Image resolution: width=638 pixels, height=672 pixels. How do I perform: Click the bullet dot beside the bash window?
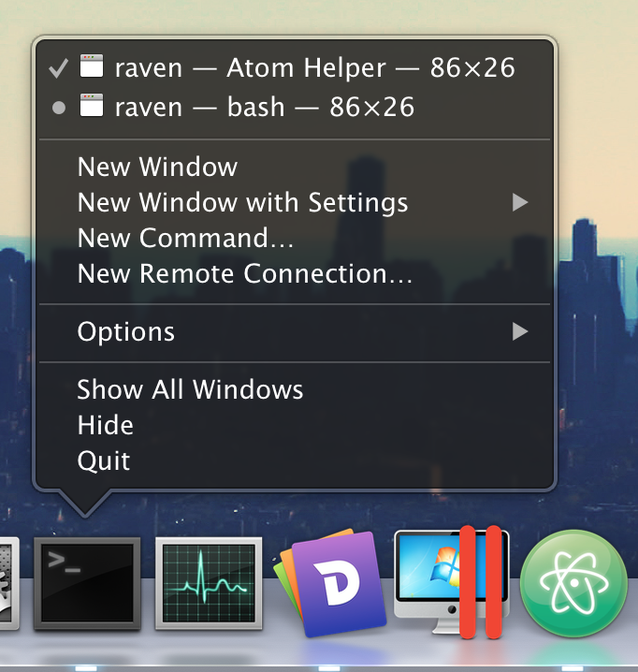click(59, 108)
